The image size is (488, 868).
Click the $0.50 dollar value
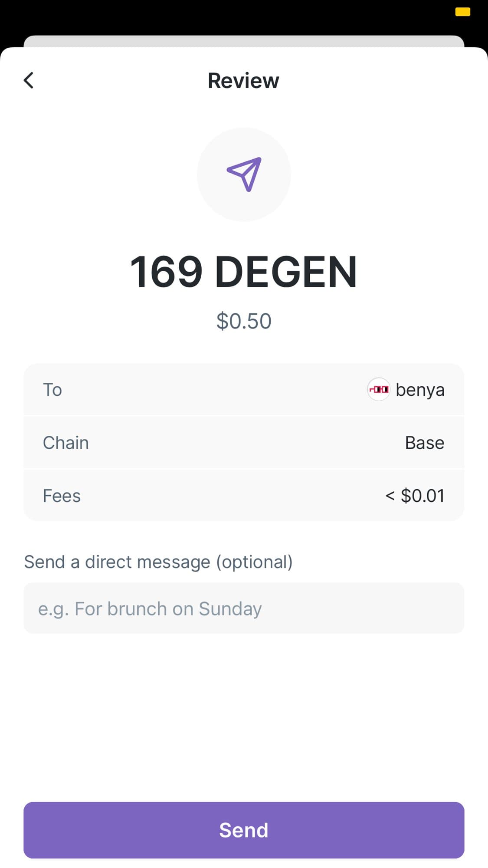click(244, 321)
